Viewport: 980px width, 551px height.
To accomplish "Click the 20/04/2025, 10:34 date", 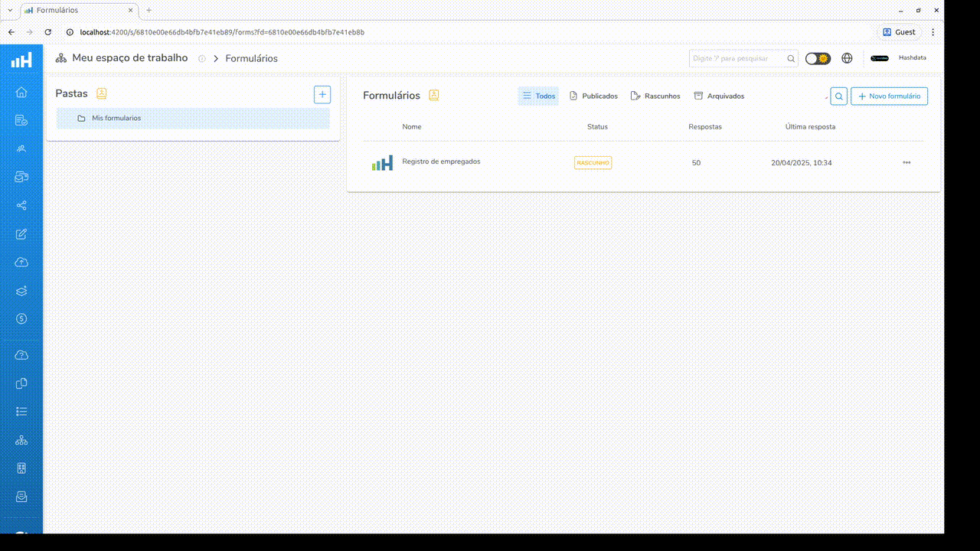I will pyautogui.click(x=801, y=163).
